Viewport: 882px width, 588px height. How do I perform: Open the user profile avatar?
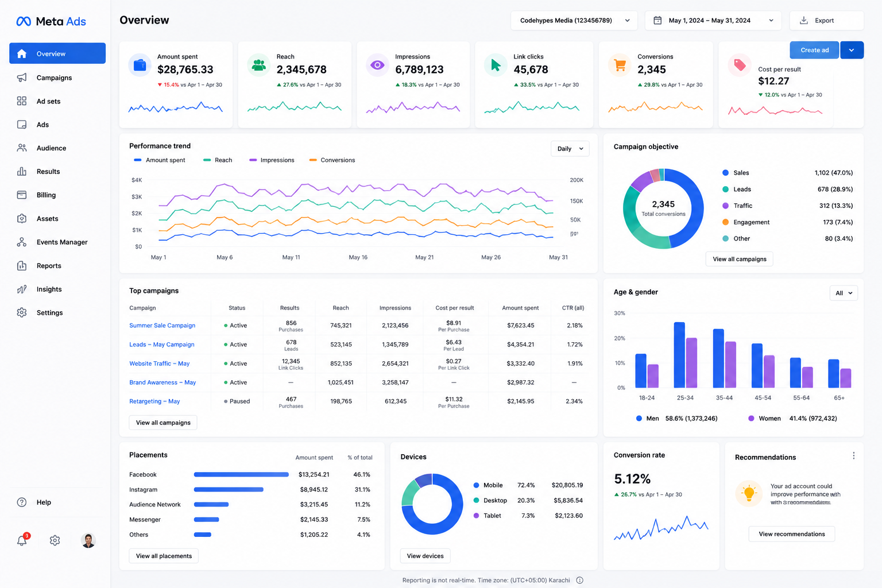tap(88, 540)
